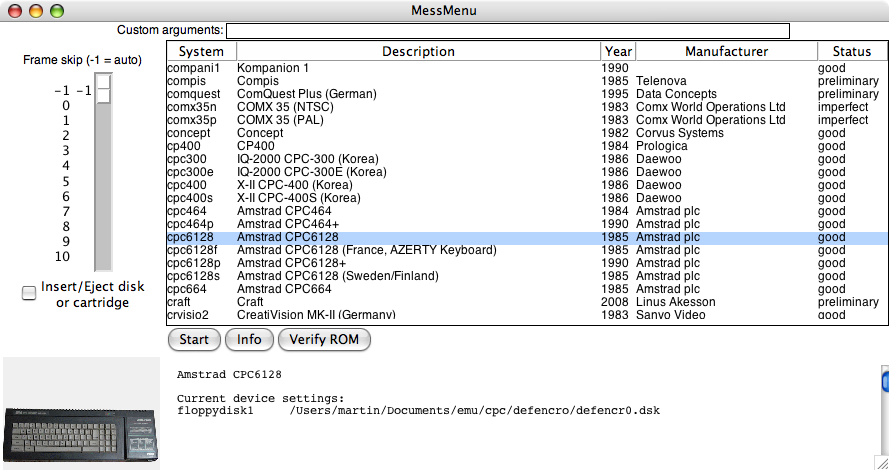Select the Amstrad CPC464 row

(x=527, y=211)
